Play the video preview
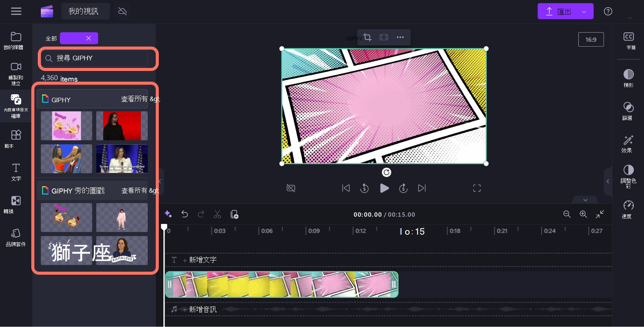The width and height of the screenshot is (644, 327). click(384, 188)
